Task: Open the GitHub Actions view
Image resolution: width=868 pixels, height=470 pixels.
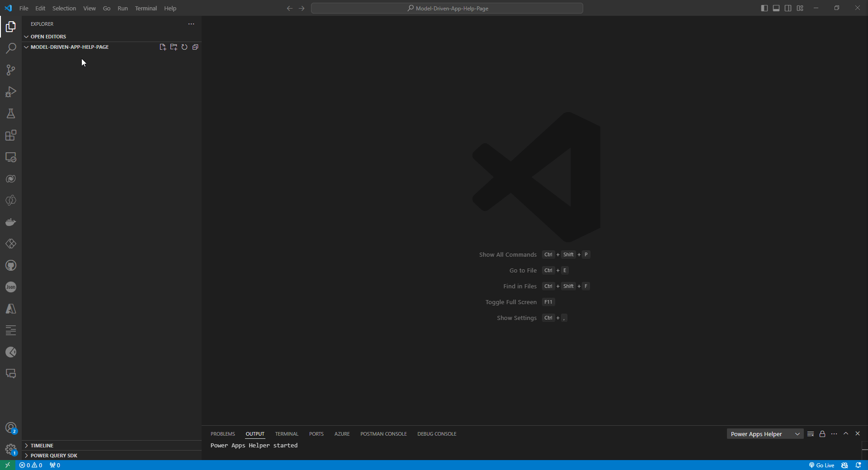Action: coord(11,265)
